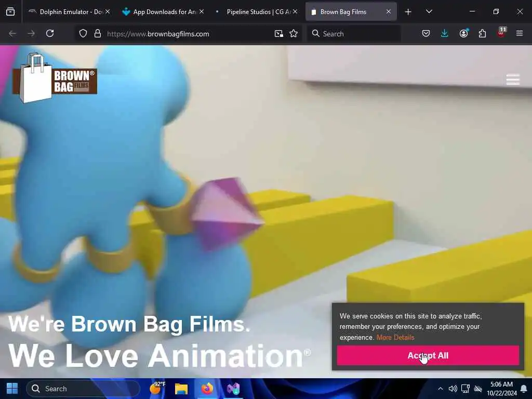Expand the list all tabs dropdown
Screen dimensions: 532x399
tap(429, 12)
